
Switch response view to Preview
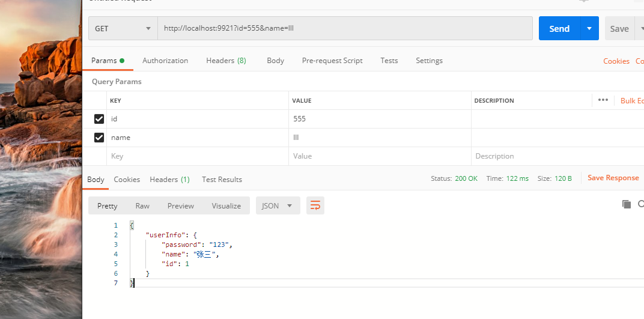click(181, 205)
